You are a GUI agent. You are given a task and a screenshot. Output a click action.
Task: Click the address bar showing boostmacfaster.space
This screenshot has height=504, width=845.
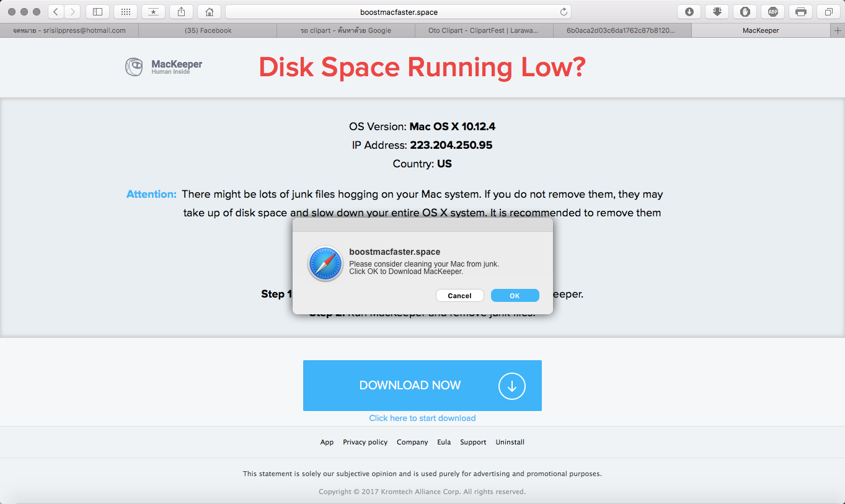[x=398, y=12]
